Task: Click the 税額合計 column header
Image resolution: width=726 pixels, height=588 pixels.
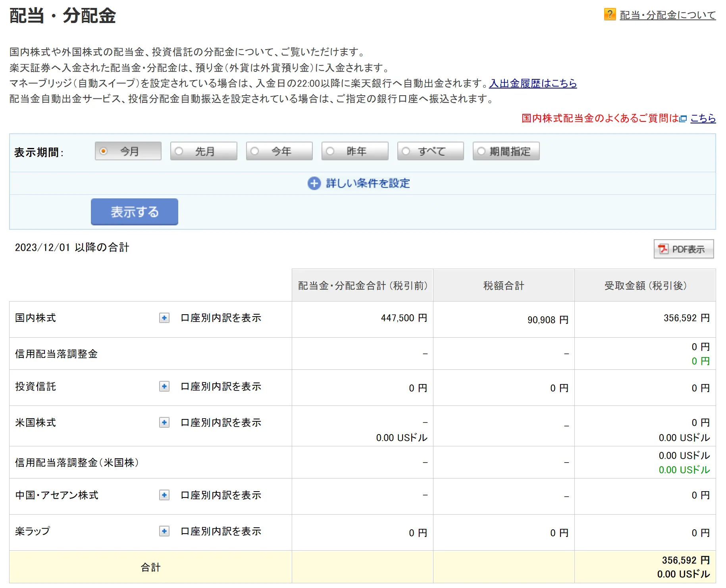Action: (x=504, y=285)
